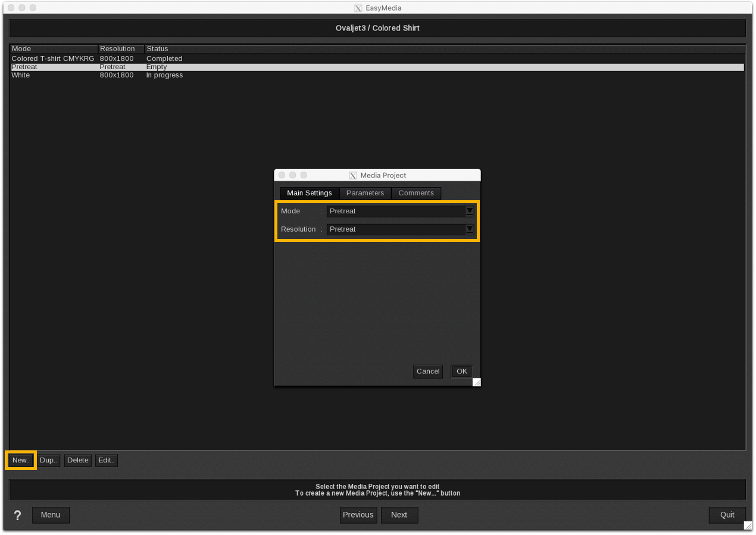Proceed with the Next button
Viewport: 756px width, 535px height.
(399, 515)
